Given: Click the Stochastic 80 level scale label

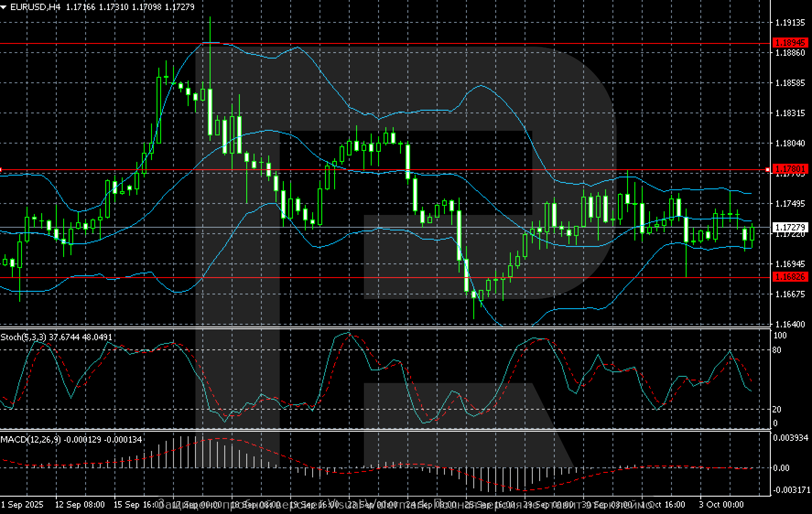Looking at the screenshot, I should pyautogui.click(x=777, y=350).
